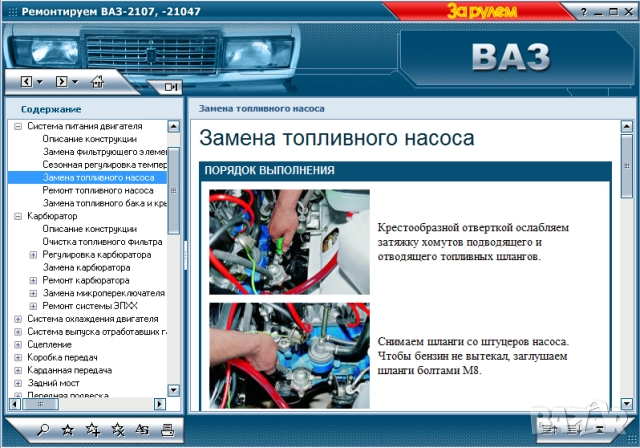Select Описание конструкции under Система питания
The width and height of the screenshot is (640, 448).
pyautogui.click(x=90, y=139)
